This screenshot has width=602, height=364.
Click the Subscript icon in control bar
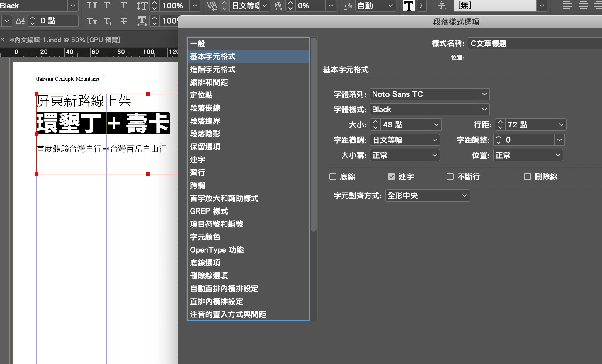point(108,21)
